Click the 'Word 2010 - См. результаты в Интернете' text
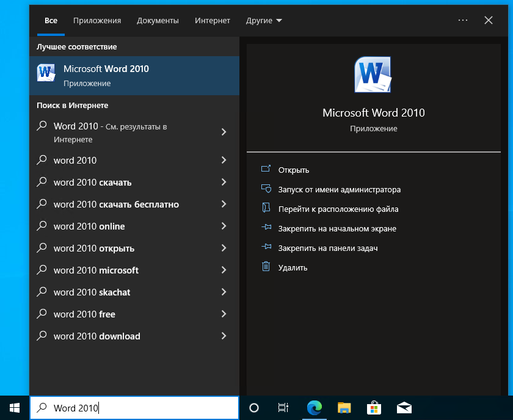 pyautogui.click(x=111, y=132)
